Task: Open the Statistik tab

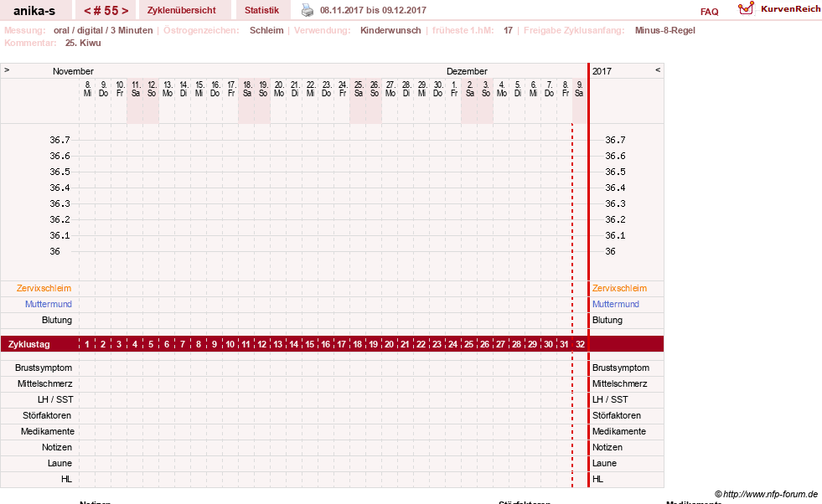Action: coord(261,10)
